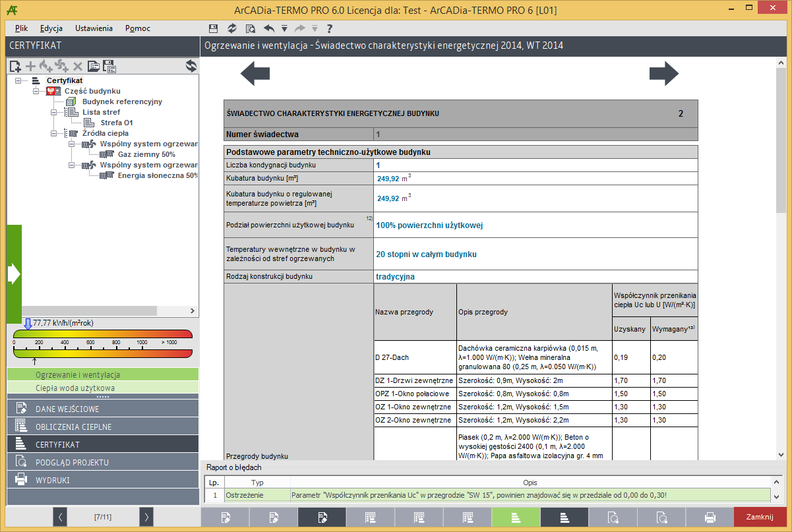Select Gaz ziemny 50% in the tree
This screenshot has width=792, height=532.
tap(146, 154)
